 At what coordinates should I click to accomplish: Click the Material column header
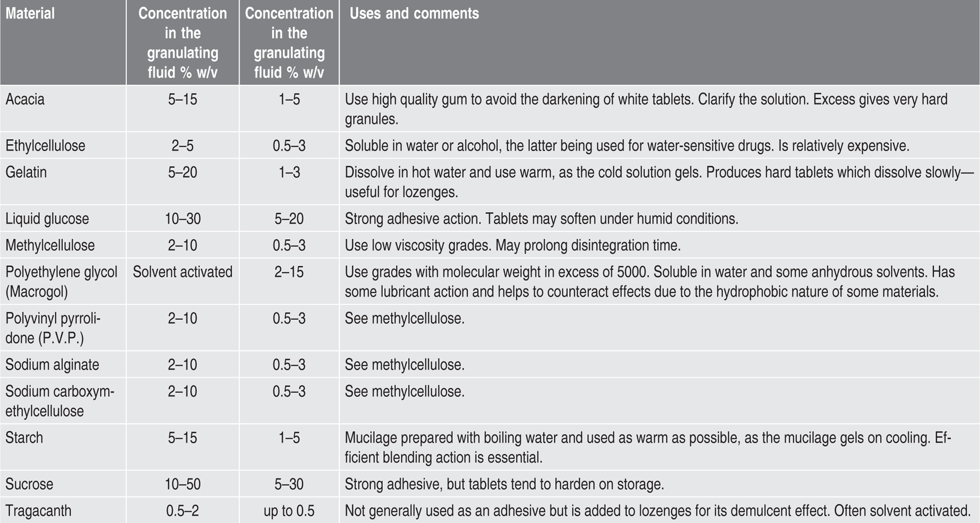pos(30,13)
